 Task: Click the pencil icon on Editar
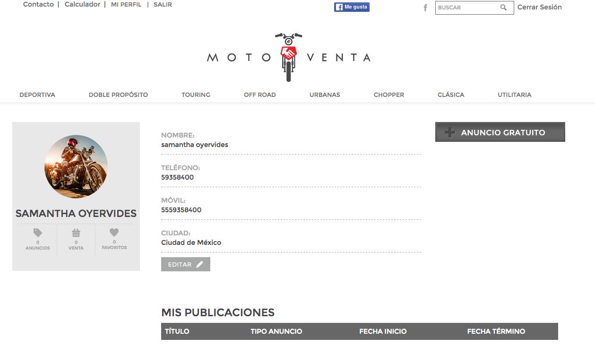(199, 265)
